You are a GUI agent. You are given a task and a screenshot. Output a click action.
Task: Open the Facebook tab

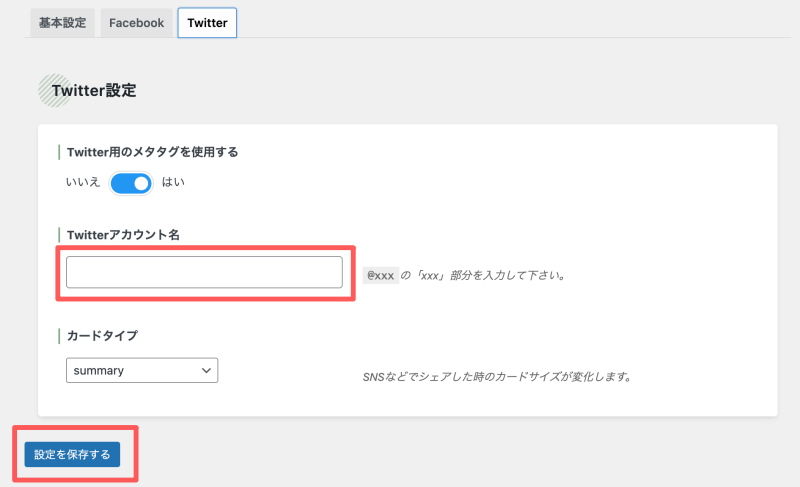[136, 23]
